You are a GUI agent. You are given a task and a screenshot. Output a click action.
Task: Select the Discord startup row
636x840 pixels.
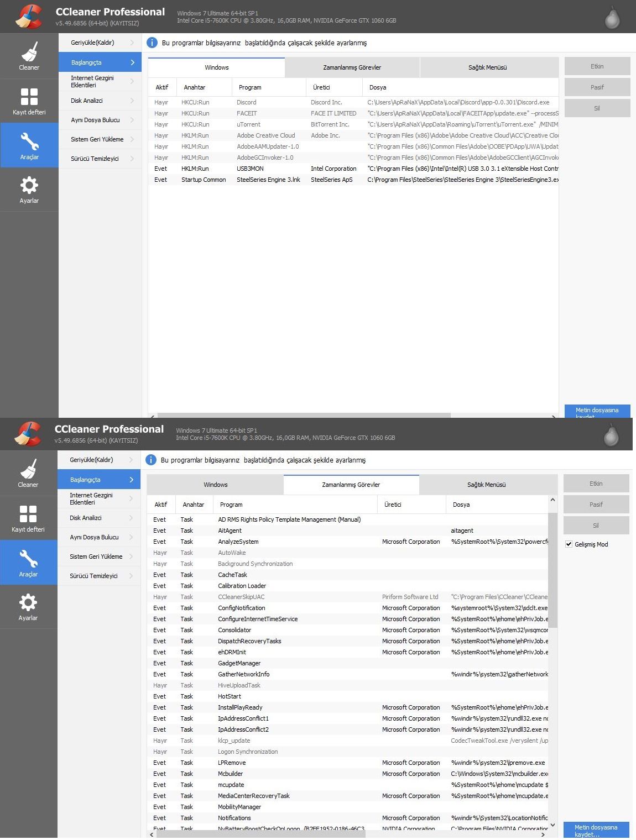353,102
